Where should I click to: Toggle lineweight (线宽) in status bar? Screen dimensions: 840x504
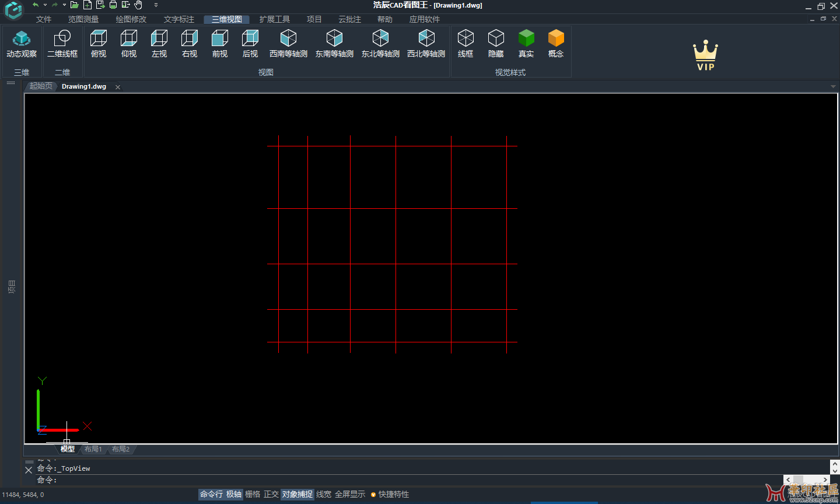(x=324, y=494)
